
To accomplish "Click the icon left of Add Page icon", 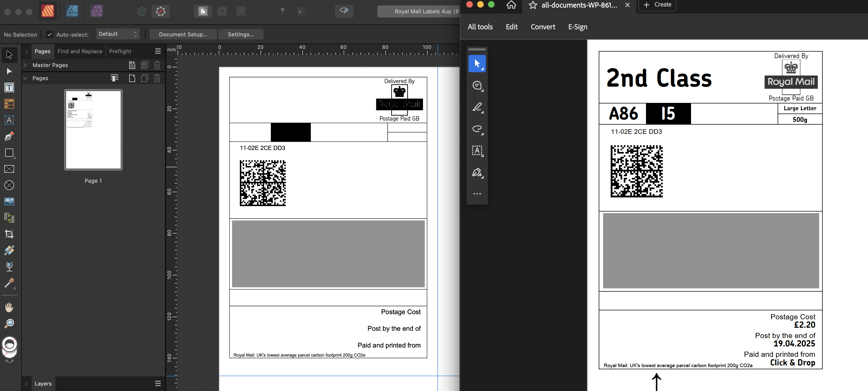I will [115, 78].
